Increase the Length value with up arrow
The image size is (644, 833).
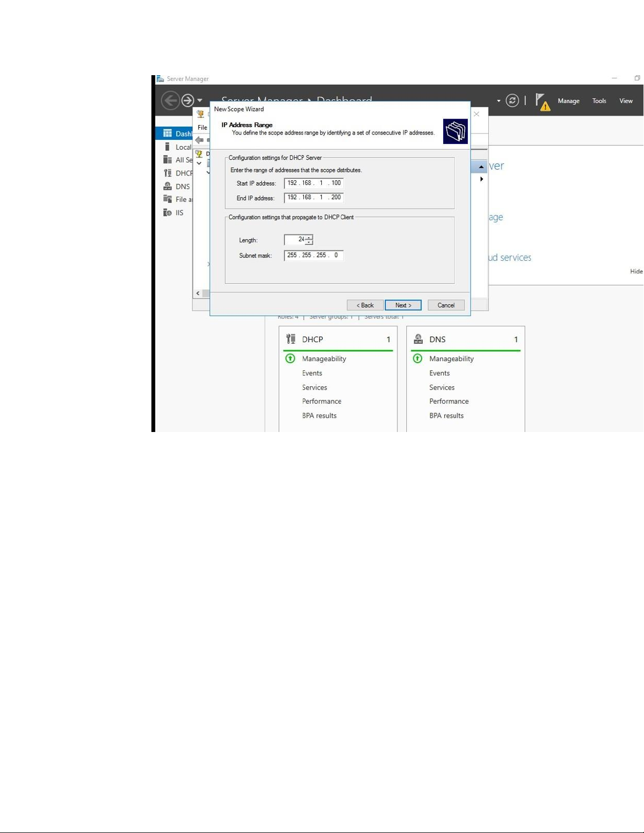coord(309,238)
